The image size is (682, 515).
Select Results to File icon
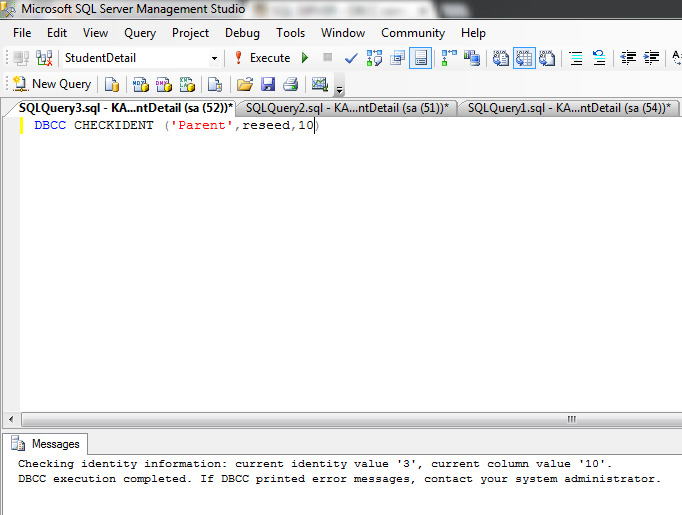tap(547, 58)
